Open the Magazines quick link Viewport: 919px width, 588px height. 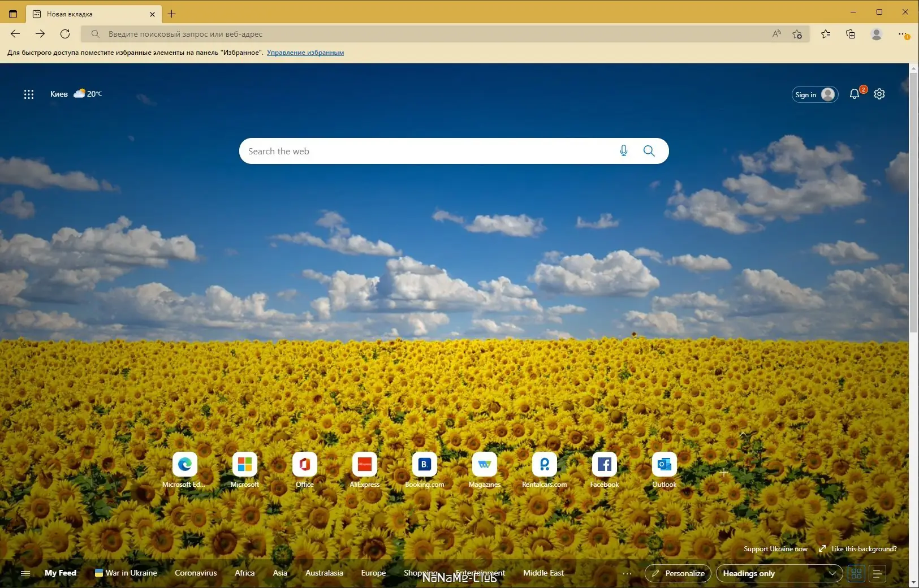click(x=484, y=469)
